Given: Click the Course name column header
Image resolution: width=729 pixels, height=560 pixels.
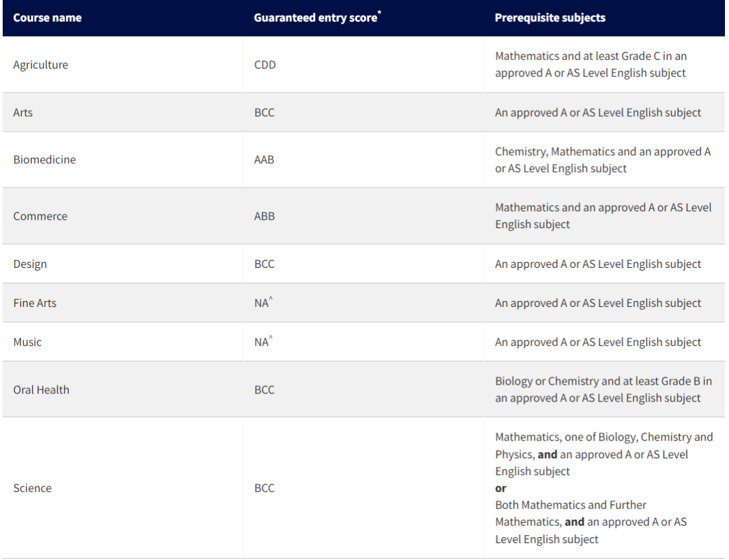Looking at the screenshot, I should [47, 18].
